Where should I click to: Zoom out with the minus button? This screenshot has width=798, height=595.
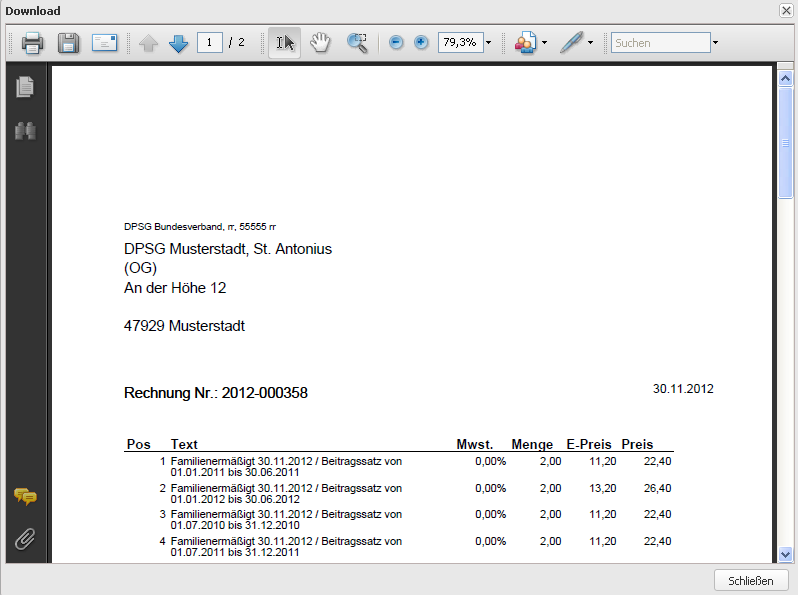point(396,43)
